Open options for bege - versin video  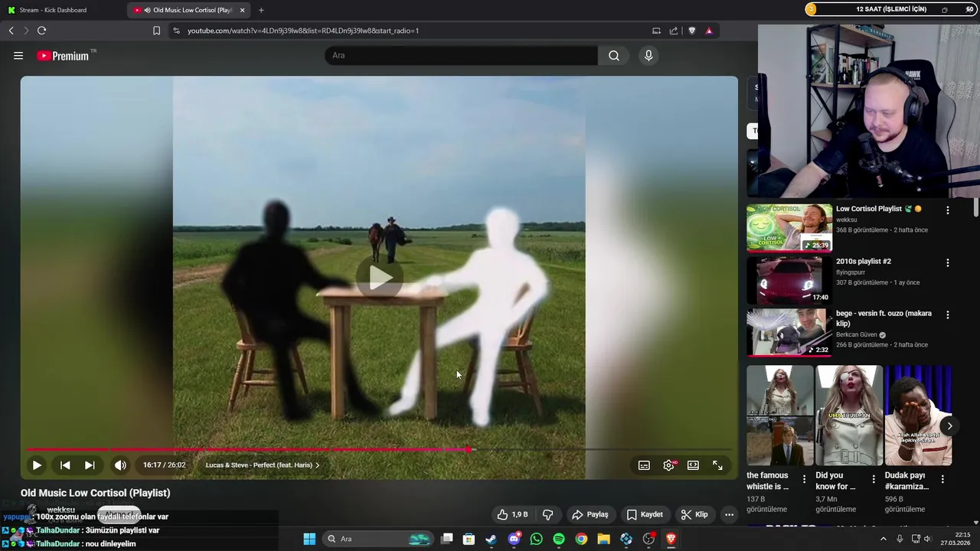pos(948,315)
